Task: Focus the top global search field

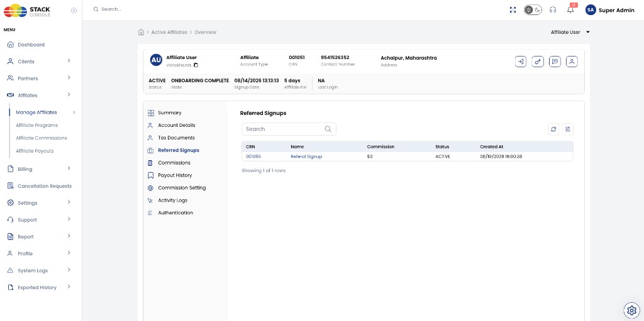Action: [x=111, y=9]
